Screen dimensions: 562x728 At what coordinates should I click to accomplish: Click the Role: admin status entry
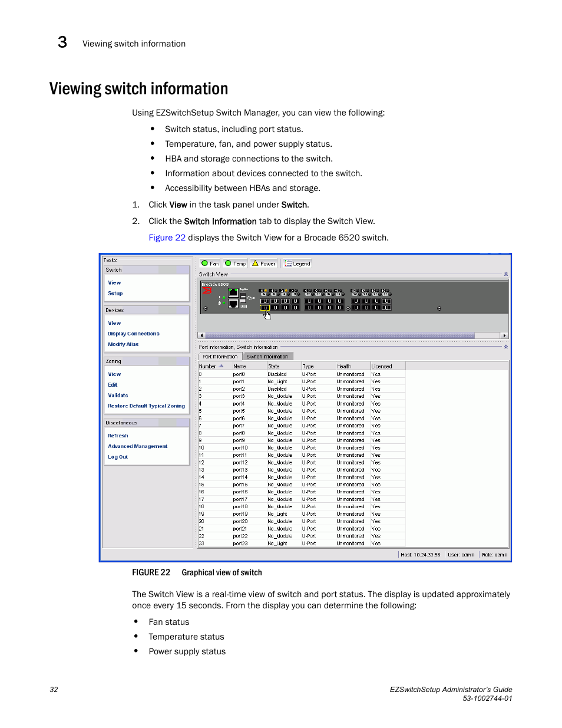[495, 555]
